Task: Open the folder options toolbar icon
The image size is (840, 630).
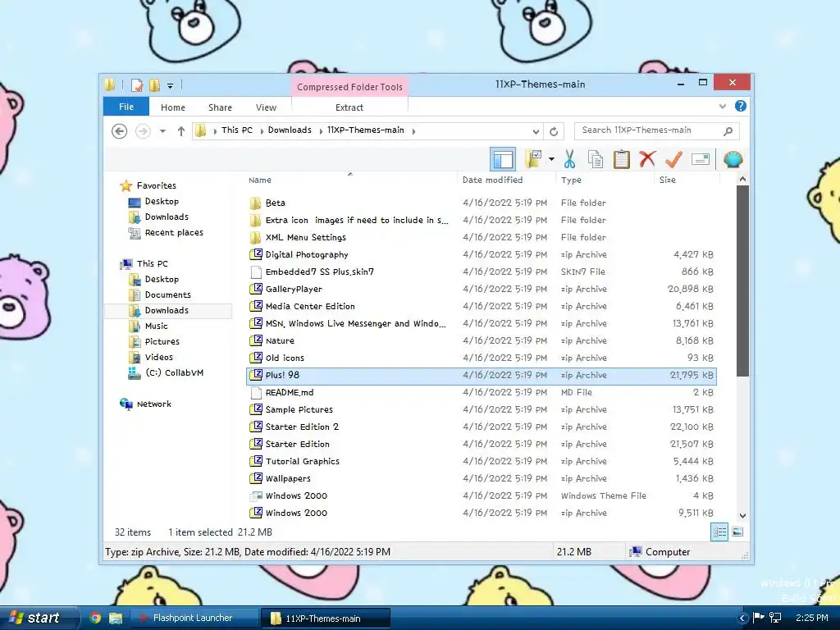Action: (x=533, y=159)
